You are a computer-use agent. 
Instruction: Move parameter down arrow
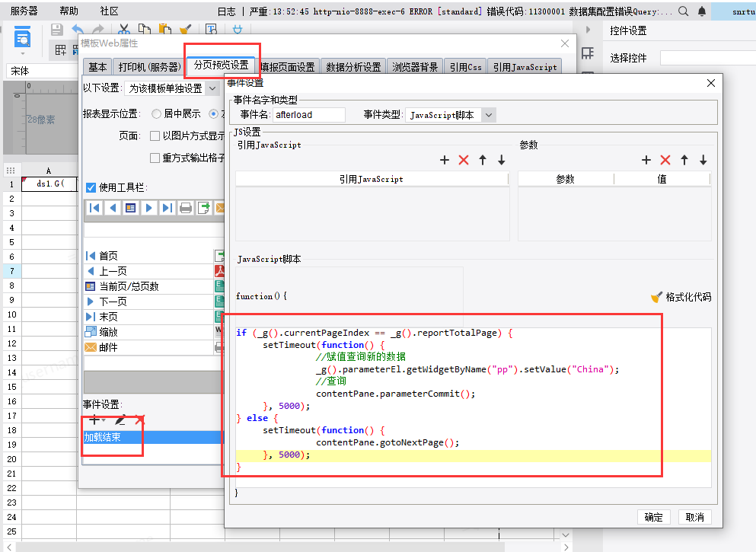(x=703, y=160)
